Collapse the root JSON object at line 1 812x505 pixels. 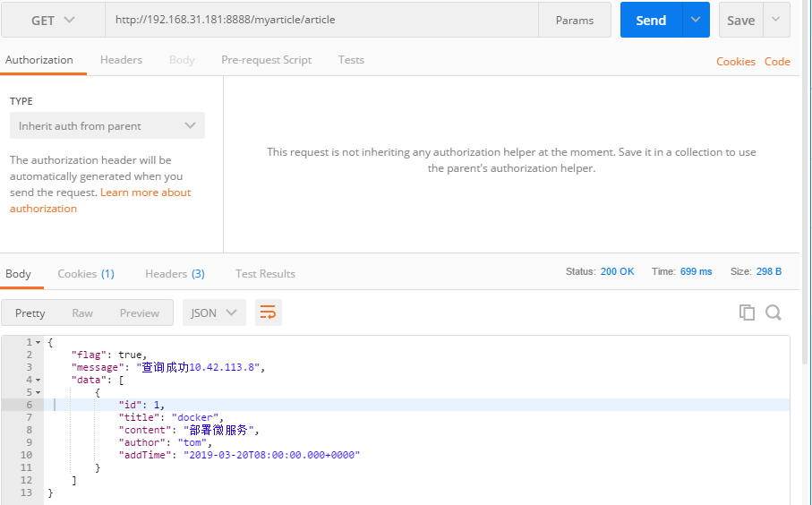point(38,343)
